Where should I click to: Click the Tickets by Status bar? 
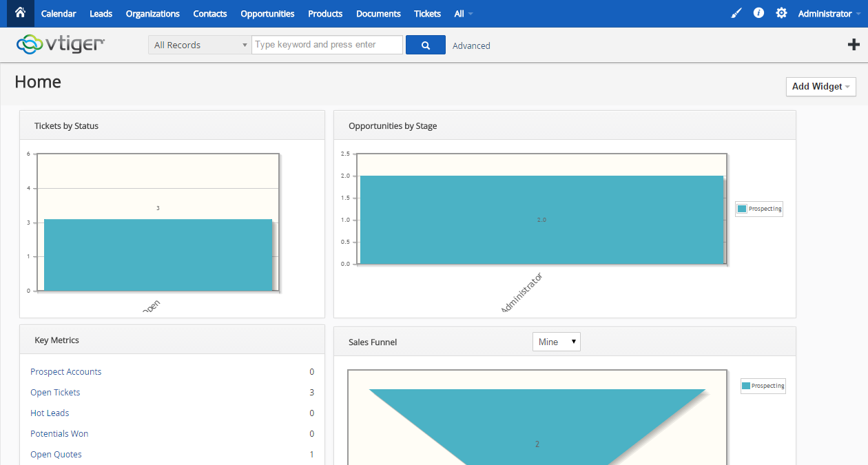point(158,255)
